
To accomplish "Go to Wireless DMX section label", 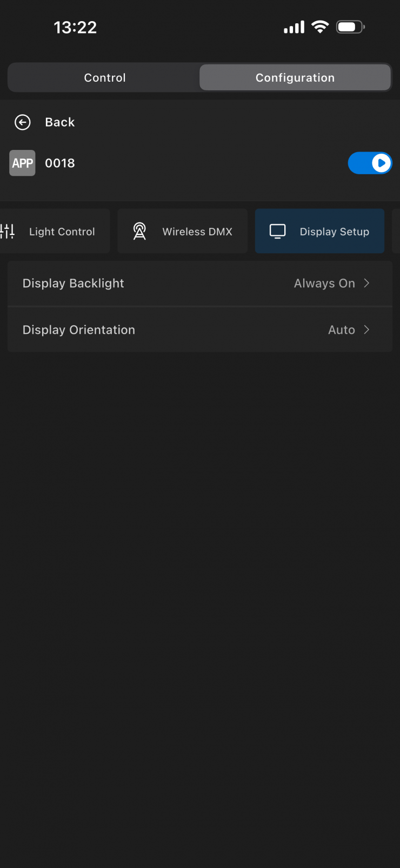I will click(x=197, y=232).
